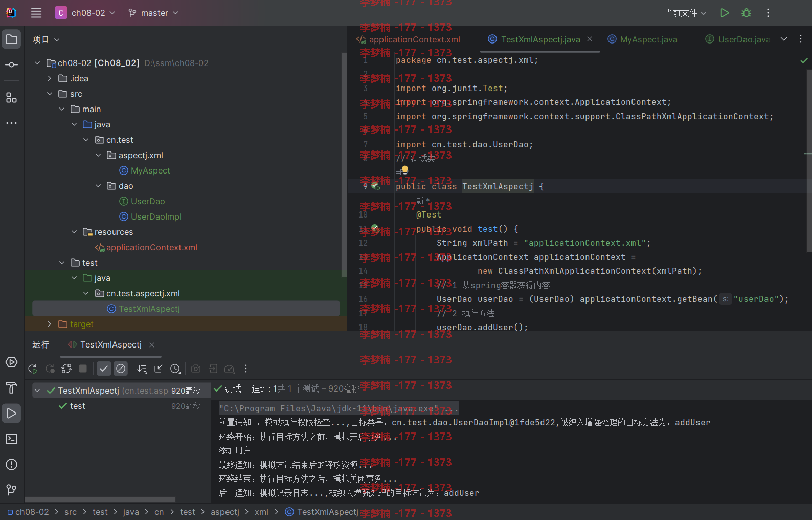Collapse the resources folder

74,232
